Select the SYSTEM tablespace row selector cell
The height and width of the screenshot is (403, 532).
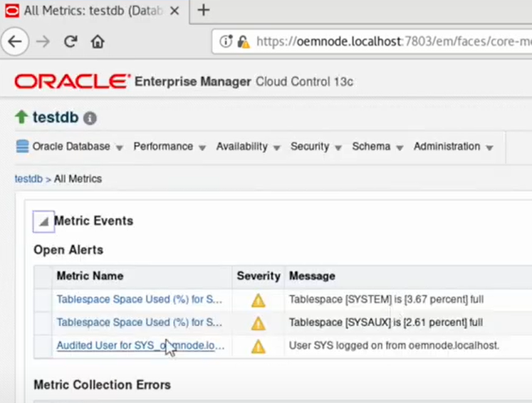click(x=43, y=300)
